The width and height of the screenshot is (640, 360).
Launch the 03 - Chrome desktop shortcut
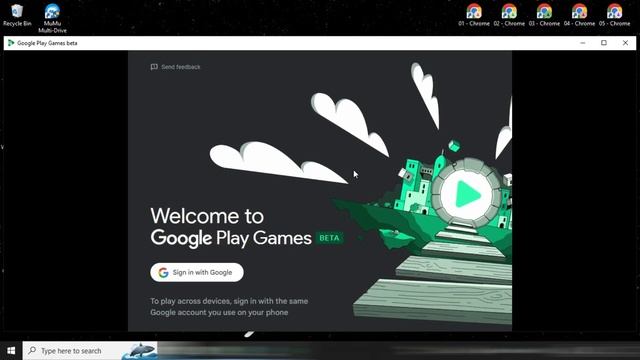click(x=544, y=15)
